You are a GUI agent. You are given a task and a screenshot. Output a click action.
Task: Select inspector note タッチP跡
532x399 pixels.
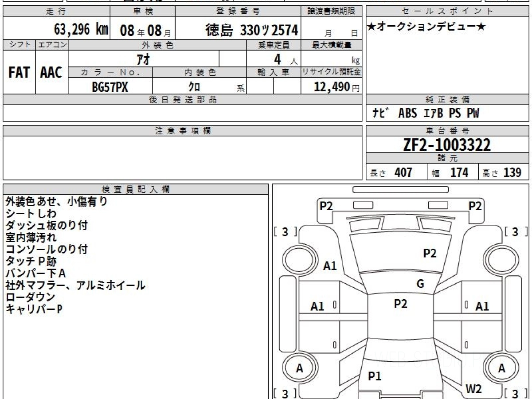(x=31, y=262)
